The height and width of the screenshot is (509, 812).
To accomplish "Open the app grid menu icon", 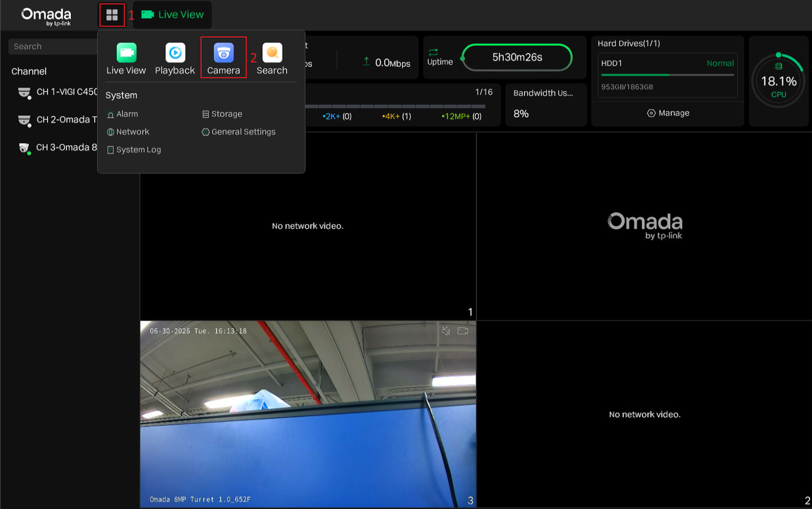I will 112,15.
